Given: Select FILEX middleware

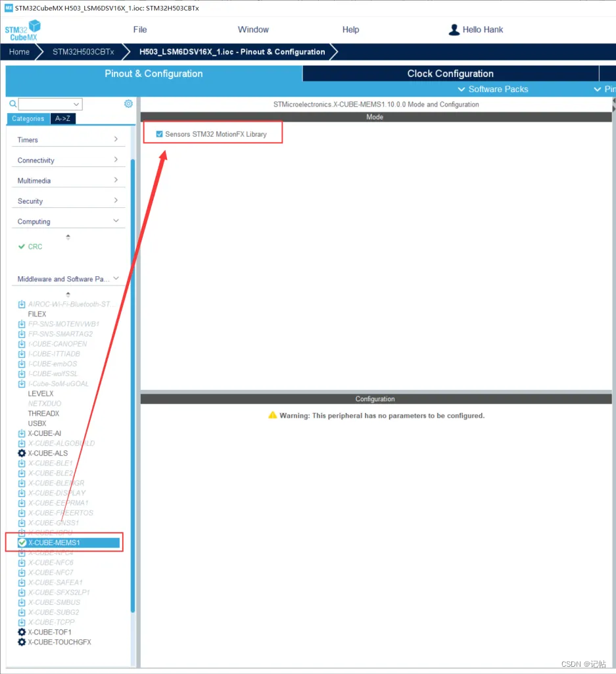Looking at the screenshot, I should tap(37, 314).
